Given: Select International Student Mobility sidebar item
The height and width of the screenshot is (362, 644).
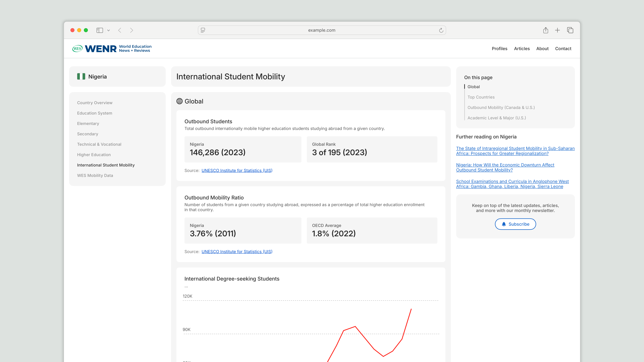Looking at the screenshot, I should coord(106,165).
